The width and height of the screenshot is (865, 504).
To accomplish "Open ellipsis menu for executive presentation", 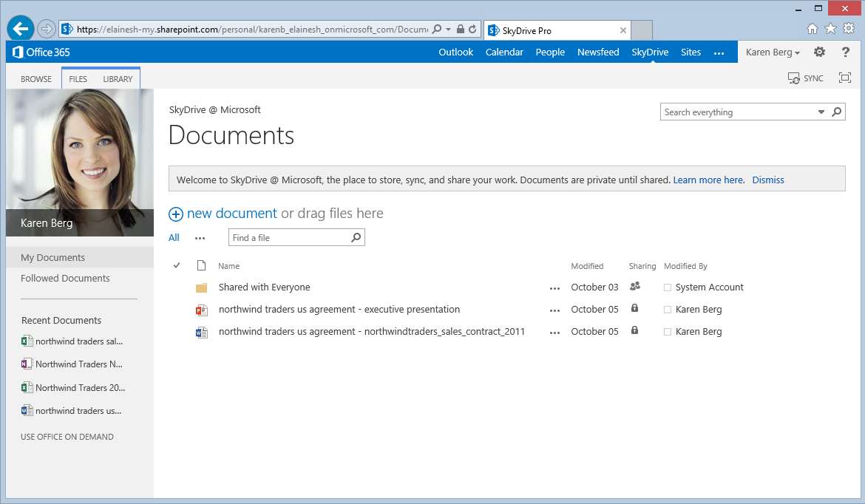I will [x=554, y=310].
